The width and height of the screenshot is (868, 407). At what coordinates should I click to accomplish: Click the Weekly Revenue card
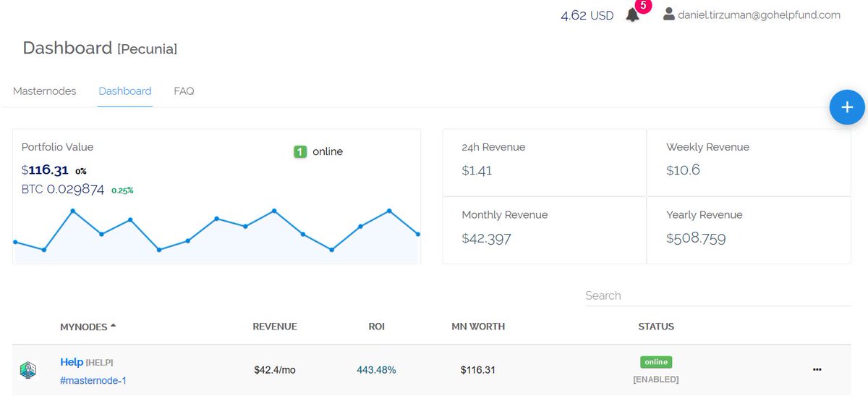coord(749,162)
